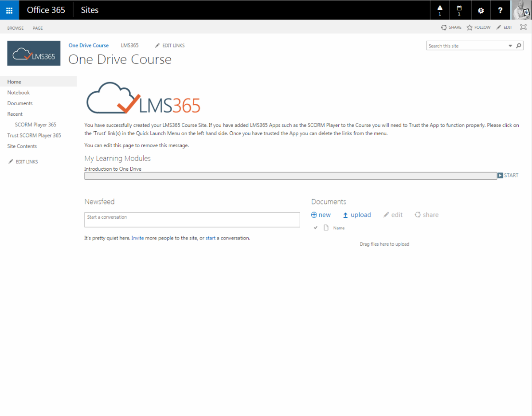Open the Newsfeed heading

coord(99,202)
